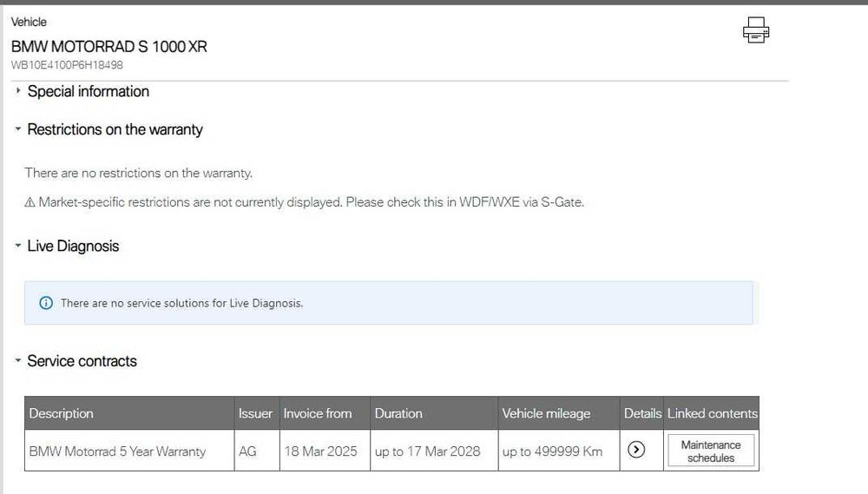
Task: Expand the Special information section
Action: click(18, 91)
